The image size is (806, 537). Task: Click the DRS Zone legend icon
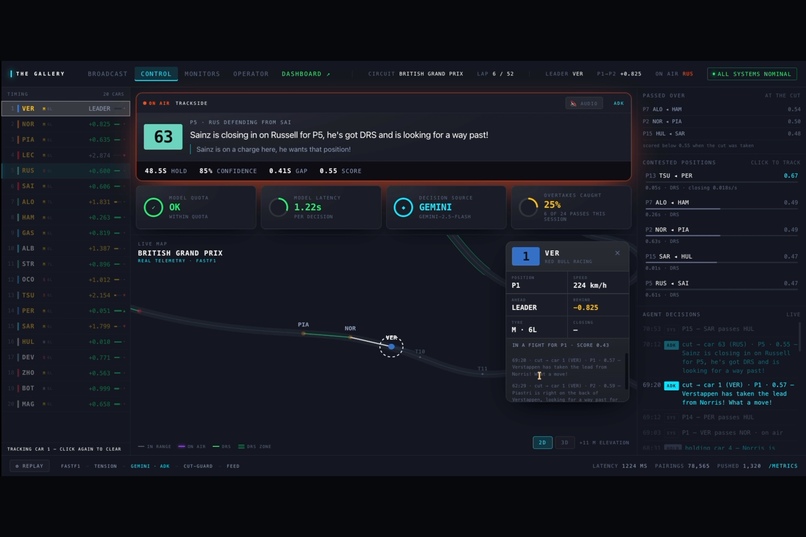coord(241,447)
